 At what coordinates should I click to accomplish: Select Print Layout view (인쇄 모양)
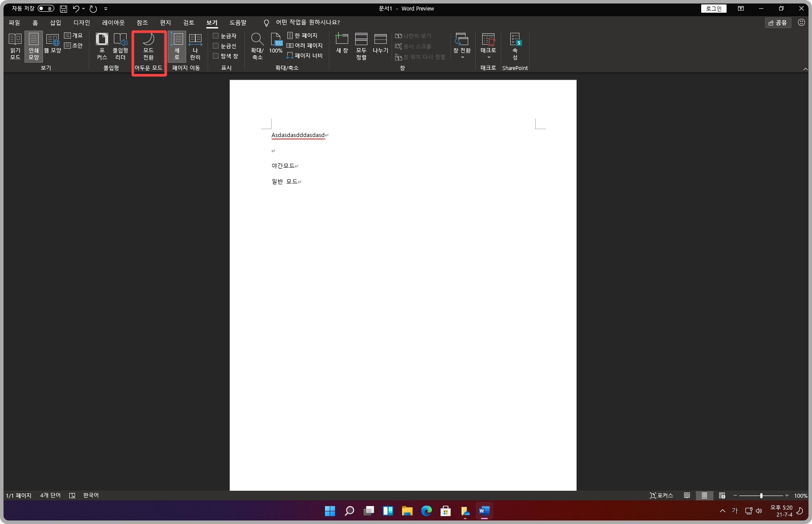point(34,46)
